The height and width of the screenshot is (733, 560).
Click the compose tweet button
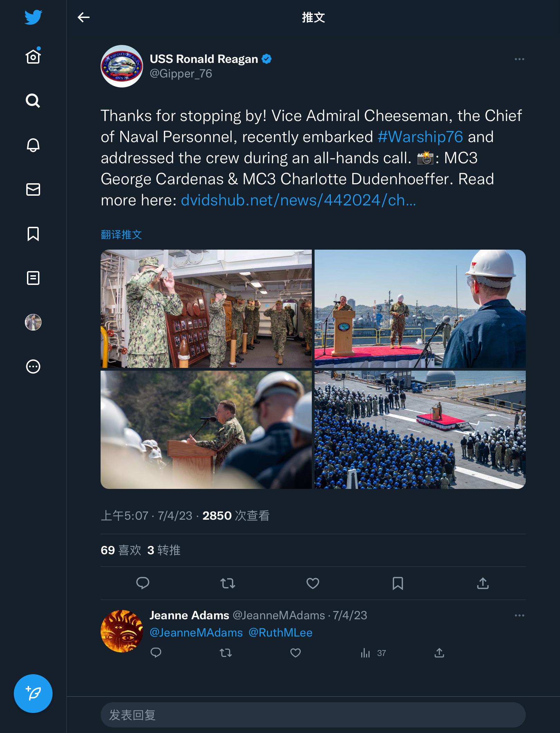point(33,693)
